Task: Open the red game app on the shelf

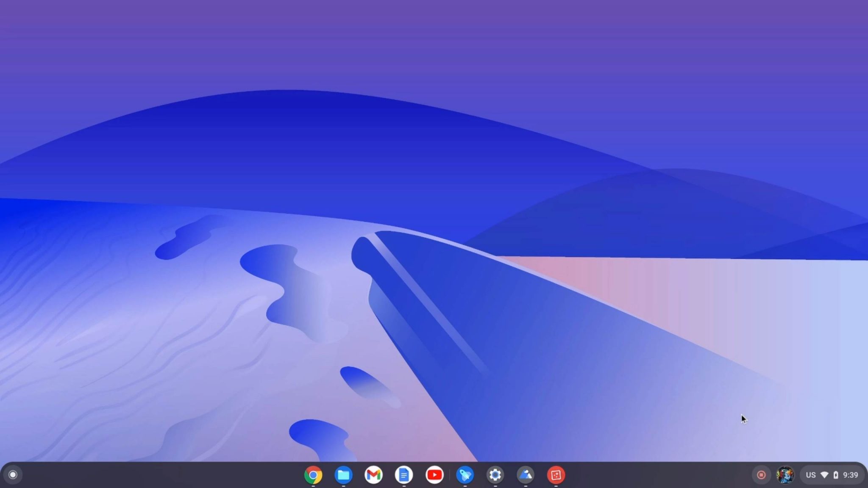Action: [556, 475]
